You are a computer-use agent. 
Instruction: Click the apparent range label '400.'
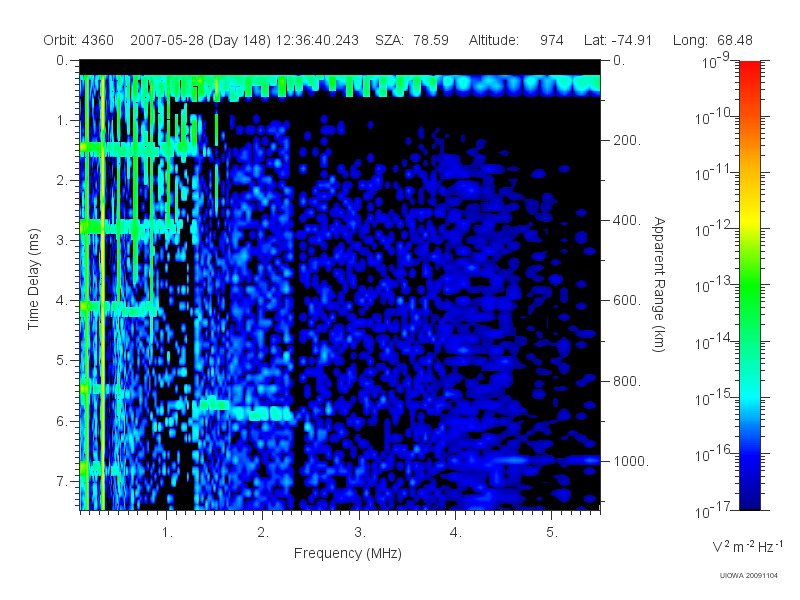click(627, 220)
